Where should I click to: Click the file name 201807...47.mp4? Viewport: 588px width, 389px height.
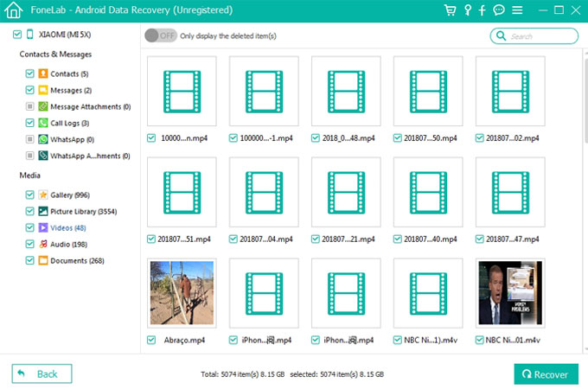[x=512, y=239]
